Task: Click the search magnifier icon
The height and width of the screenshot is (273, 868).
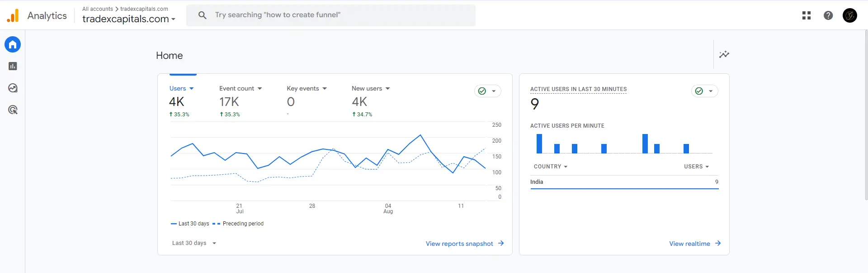Action: pos(203,15)
